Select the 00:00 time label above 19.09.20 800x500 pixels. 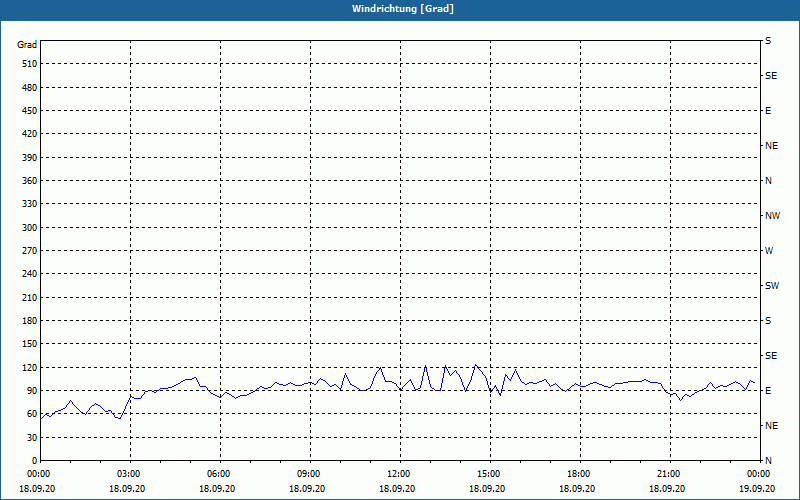tap(760, 473)
